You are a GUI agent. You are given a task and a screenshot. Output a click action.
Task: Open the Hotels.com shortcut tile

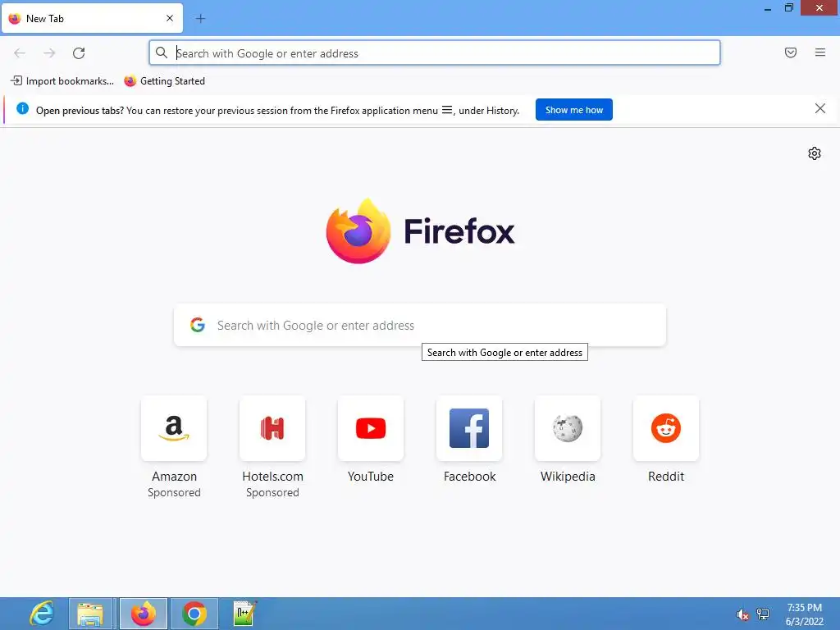272,428
